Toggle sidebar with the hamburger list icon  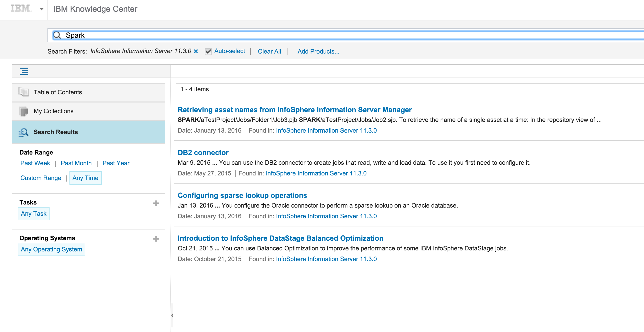(x=24, y=71)
